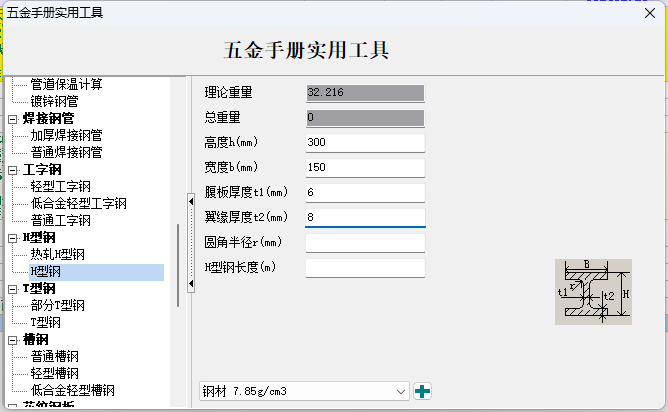Select 轻型工字钢 in the tree
The height and width of the screenshot is (412, 668).
(60, 187)
